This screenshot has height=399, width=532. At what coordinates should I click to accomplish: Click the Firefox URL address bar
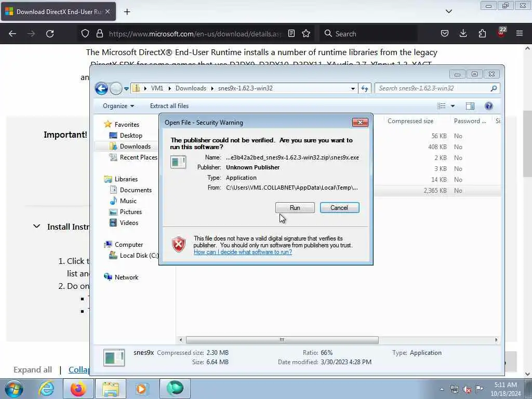(x=195, y=34)
